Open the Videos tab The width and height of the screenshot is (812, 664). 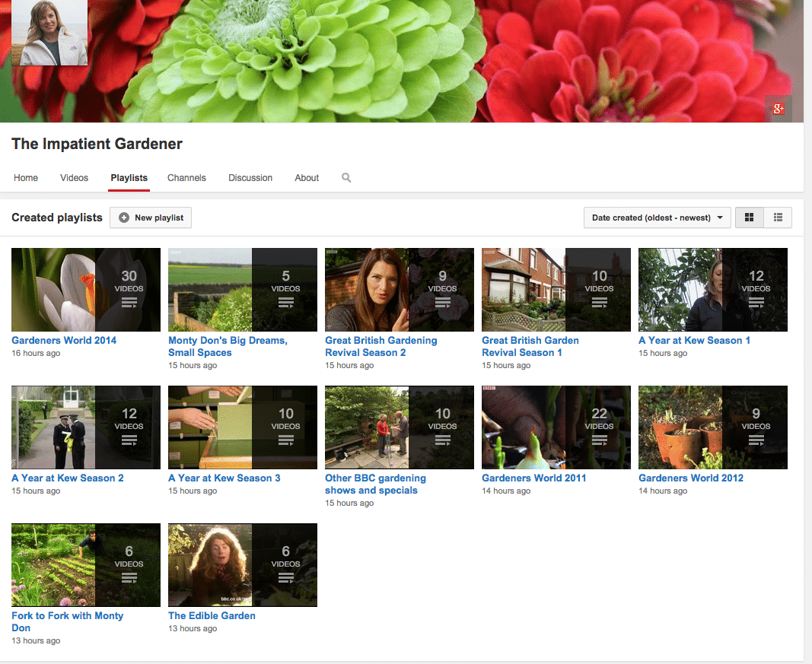[x=74, y=177]
